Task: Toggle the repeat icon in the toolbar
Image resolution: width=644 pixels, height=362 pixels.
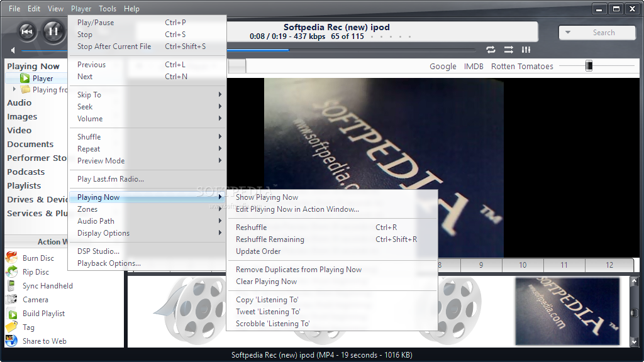Action: [x=491, y=50]
